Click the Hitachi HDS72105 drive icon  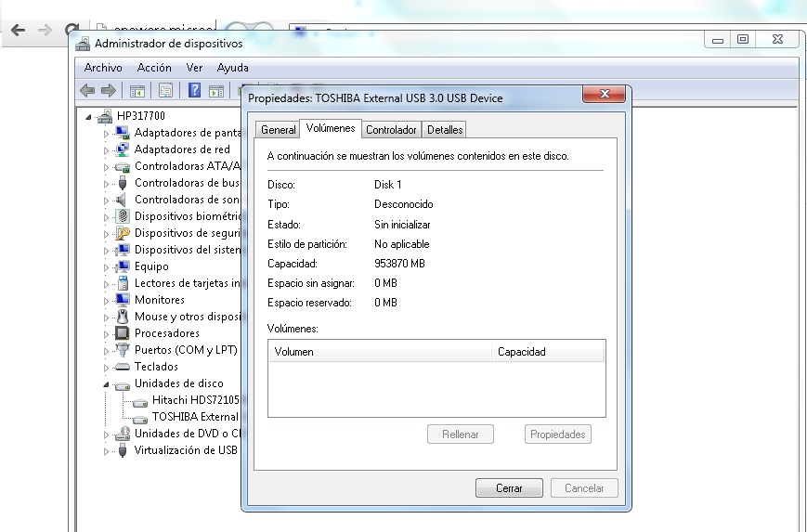(x=140, y=402)
